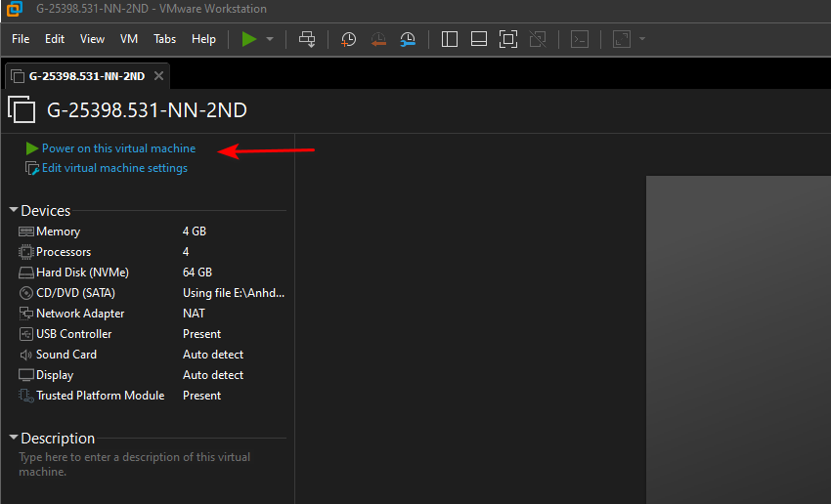Open the Tabs menu

[165, 39]
